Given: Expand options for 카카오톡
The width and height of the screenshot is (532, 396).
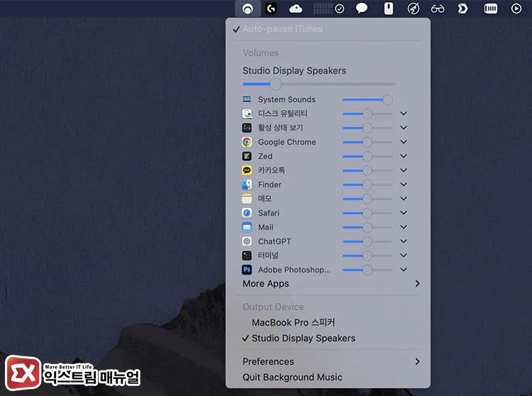Looking at the screenshot, I should click(404, 170).
